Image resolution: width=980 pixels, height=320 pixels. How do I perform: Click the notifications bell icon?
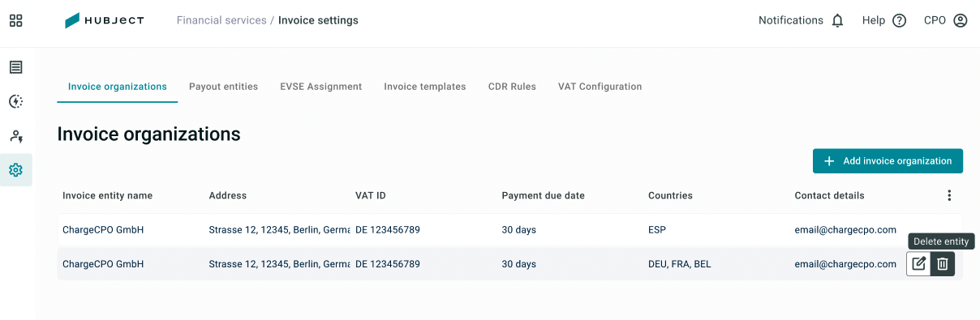837,21
